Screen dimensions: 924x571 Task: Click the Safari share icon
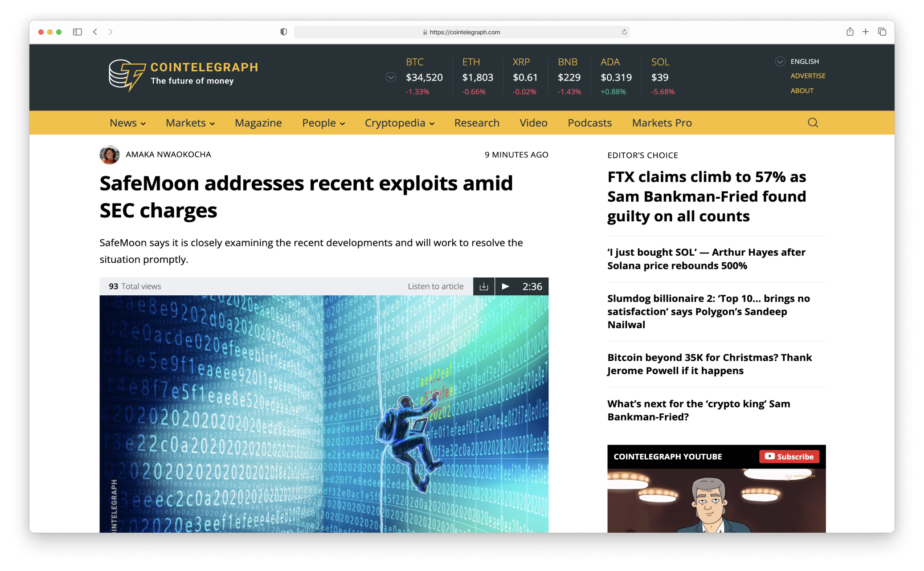(x=850, y=32)
